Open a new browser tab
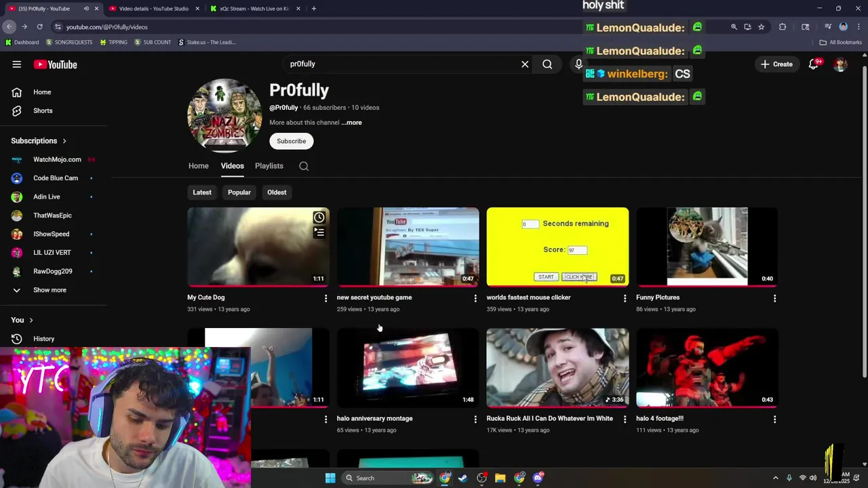 coord(313,9)
